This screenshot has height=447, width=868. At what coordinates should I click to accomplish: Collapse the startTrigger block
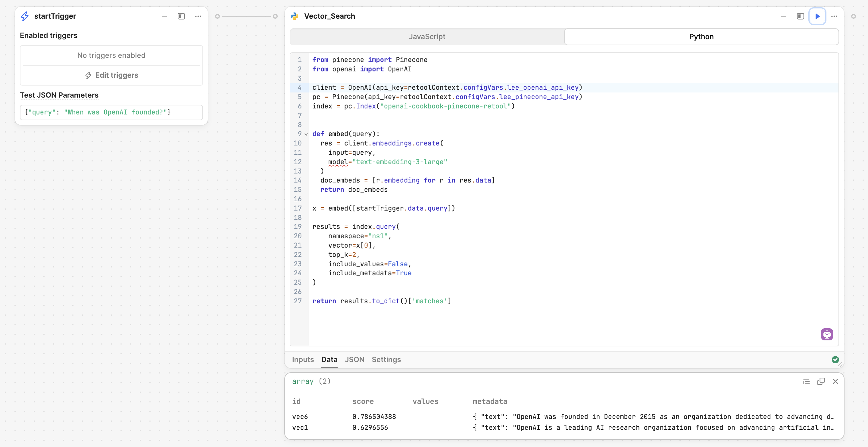[164, 16]
